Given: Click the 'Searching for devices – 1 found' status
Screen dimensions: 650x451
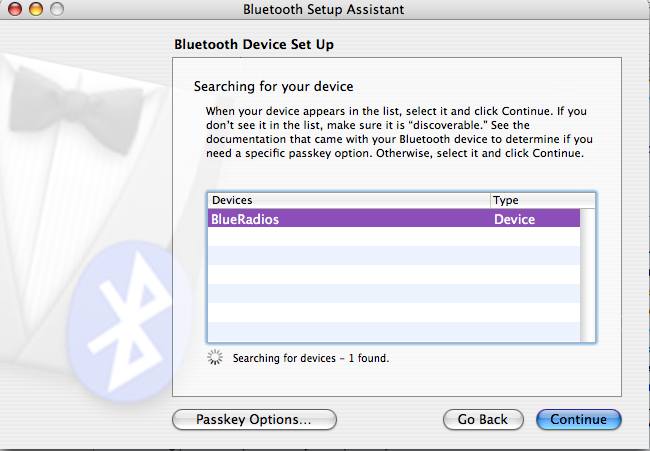Looking at the screenshot, I should pos(311,358).
